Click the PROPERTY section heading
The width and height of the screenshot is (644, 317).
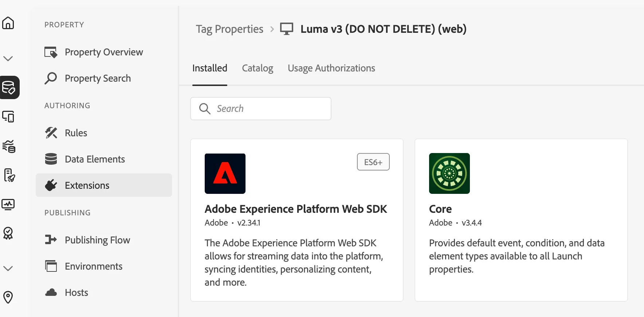click(64, 25)
